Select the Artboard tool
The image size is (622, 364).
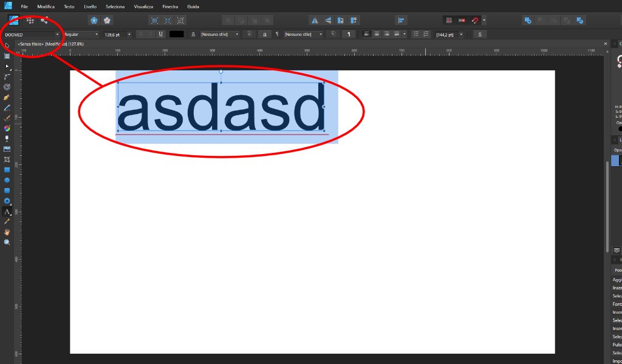click(7, 56)
